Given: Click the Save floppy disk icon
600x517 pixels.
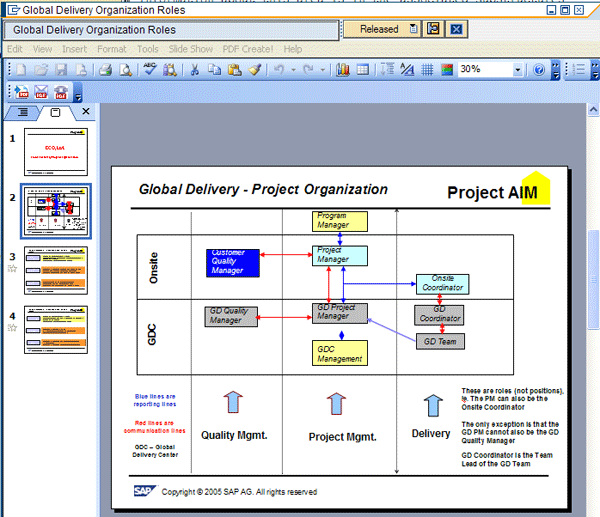Looking at the screenshot, I should (61, 70).
